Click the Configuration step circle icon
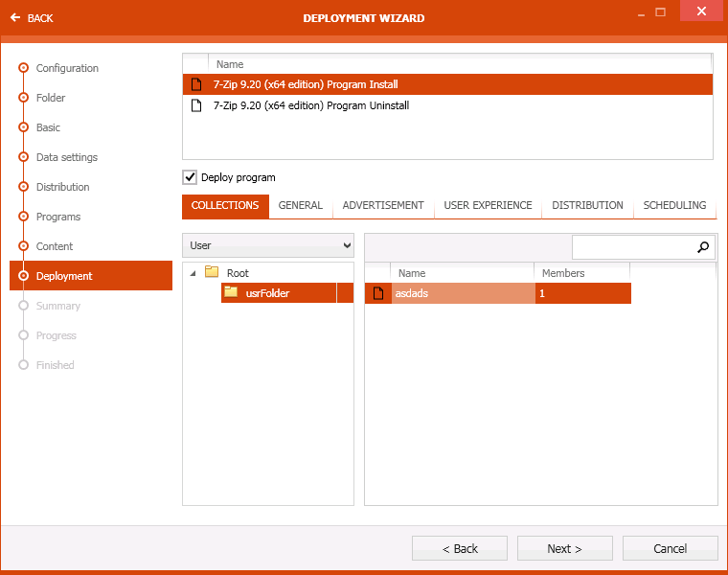This screenshot has height=575, width=728. tap(24, 68)
